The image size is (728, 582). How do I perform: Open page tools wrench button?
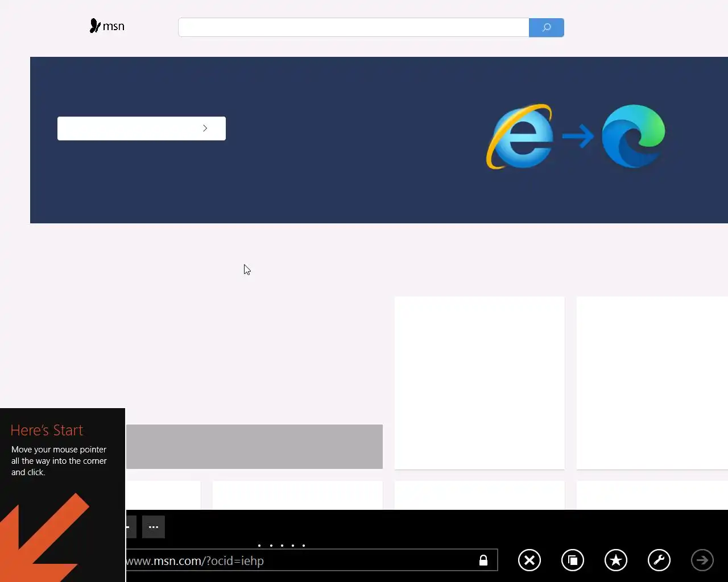(x=659, y=560)
